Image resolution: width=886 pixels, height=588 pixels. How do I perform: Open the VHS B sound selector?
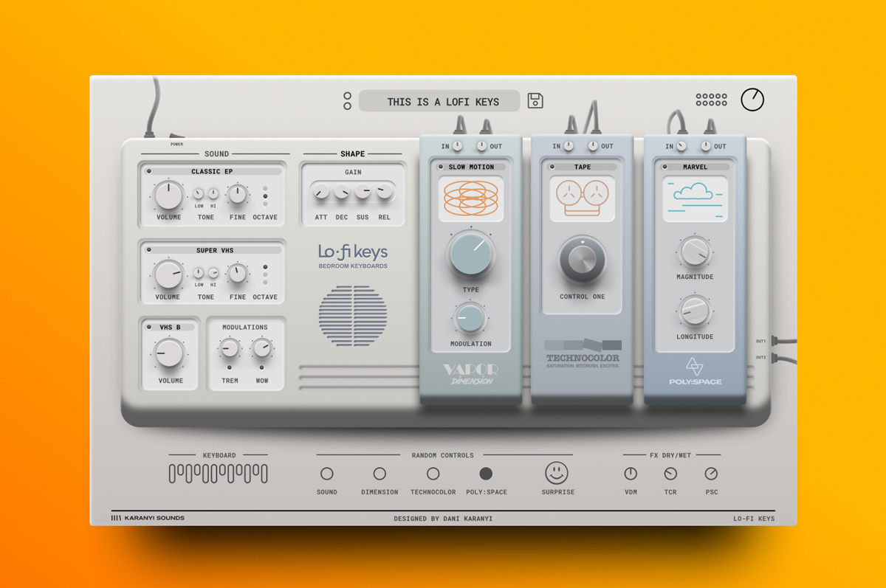pos(170,327)
